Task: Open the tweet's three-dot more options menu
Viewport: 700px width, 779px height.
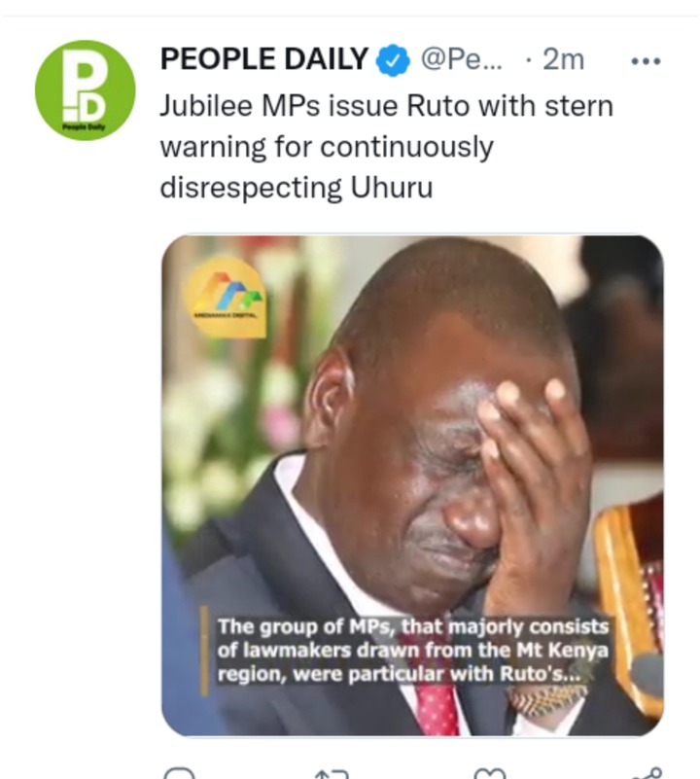Action: point(646,61)
